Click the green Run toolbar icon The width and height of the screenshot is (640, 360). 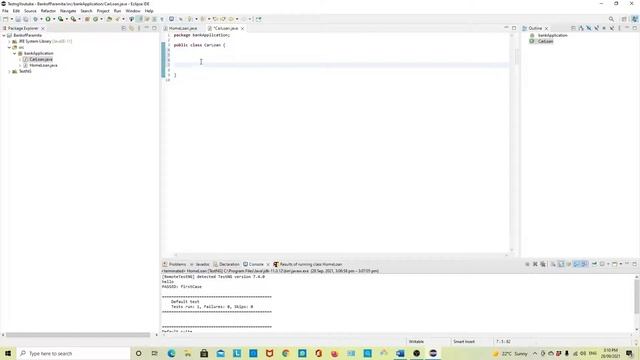tap(48, 19)
